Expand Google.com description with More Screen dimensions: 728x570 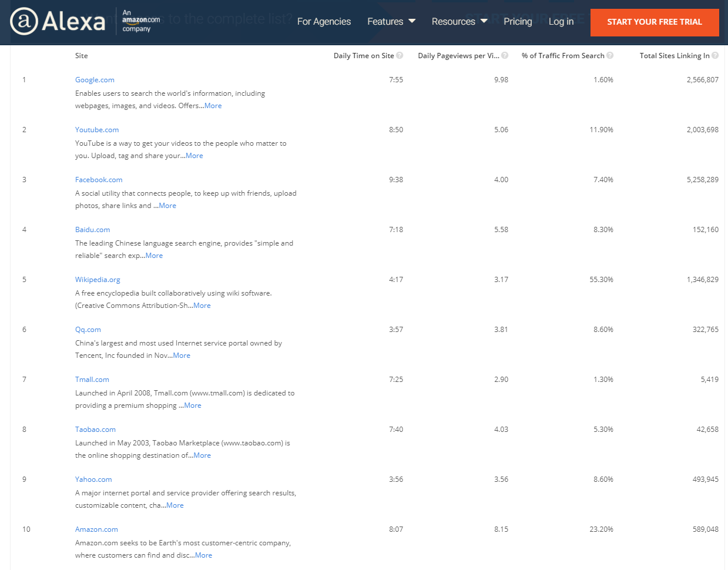pyautogui.click(x=213, y=106)
